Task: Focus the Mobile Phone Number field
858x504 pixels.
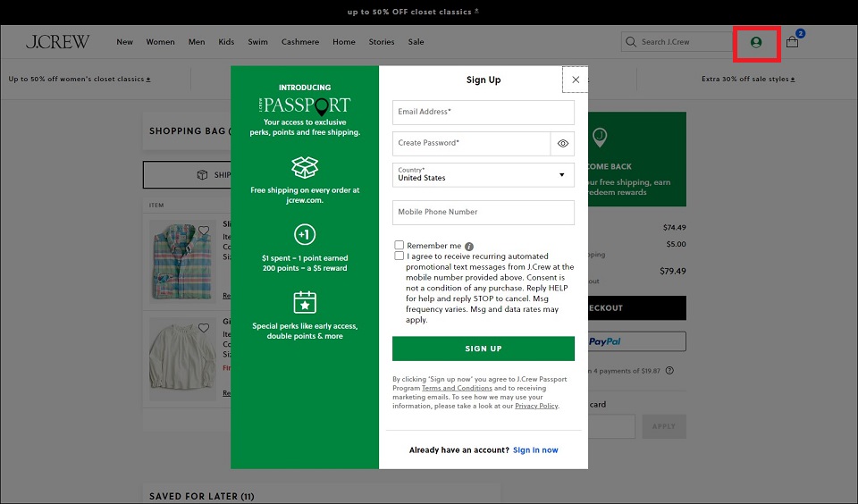Action: [484, 213]
